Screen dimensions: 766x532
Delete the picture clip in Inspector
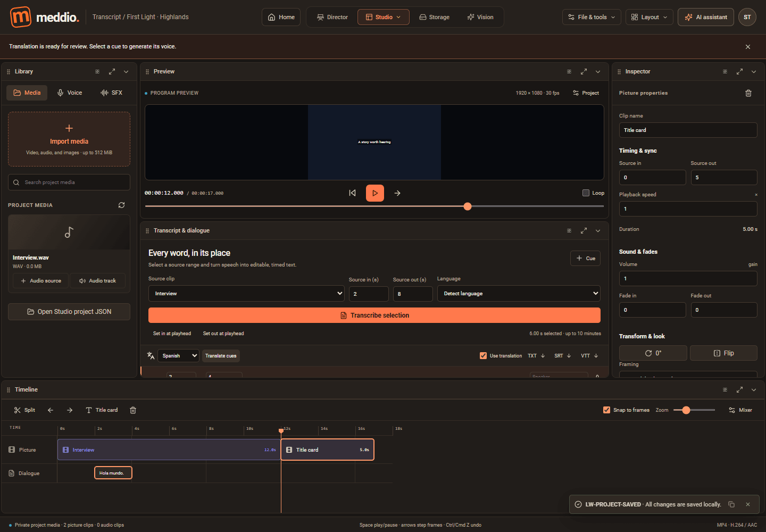[748, 93]
